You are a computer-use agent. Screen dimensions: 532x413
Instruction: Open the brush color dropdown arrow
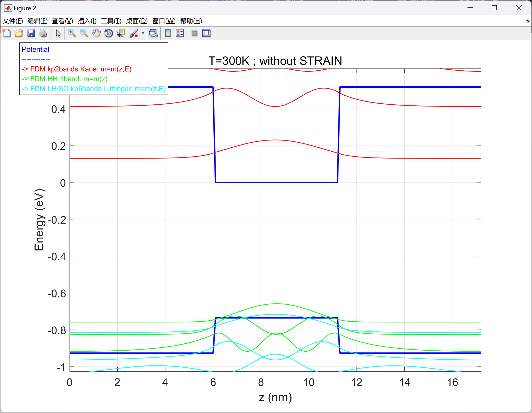tap(143, 33)
